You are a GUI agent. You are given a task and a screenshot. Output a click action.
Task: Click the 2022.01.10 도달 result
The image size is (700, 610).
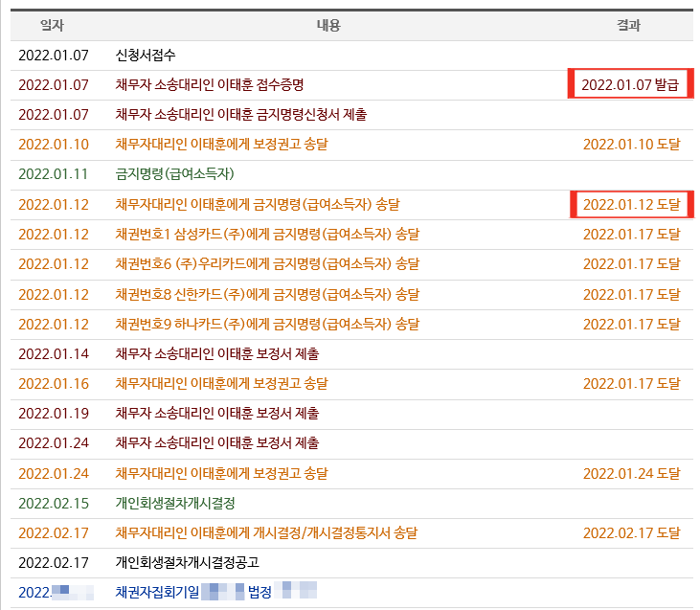632,145
